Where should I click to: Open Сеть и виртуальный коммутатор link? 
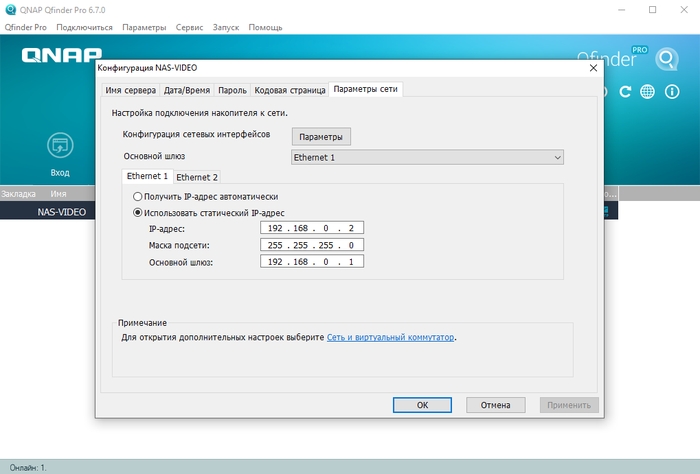tap(390, 337)
